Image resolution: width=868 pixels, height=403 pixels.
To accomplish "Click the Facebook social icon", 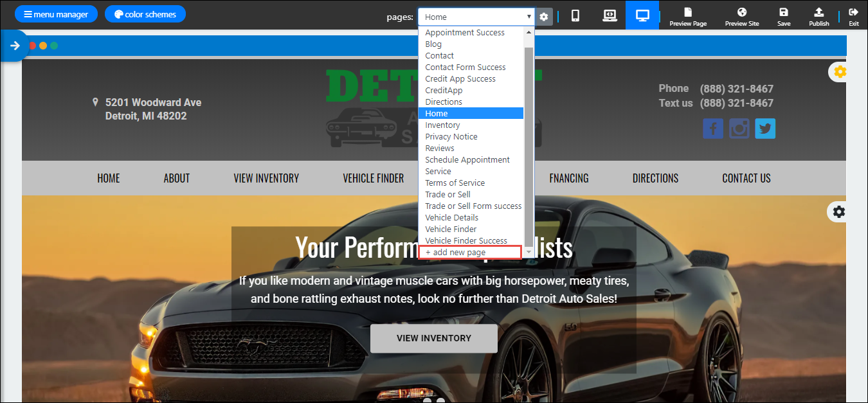I will pyautogui.click(x=713, y=129).
